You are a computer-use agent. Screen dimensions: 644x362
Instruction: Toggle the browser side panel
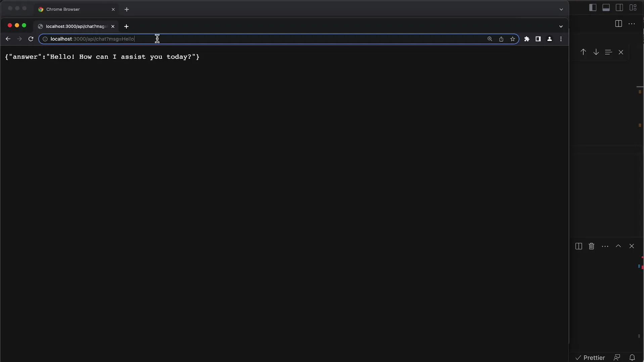coord(538,39)
